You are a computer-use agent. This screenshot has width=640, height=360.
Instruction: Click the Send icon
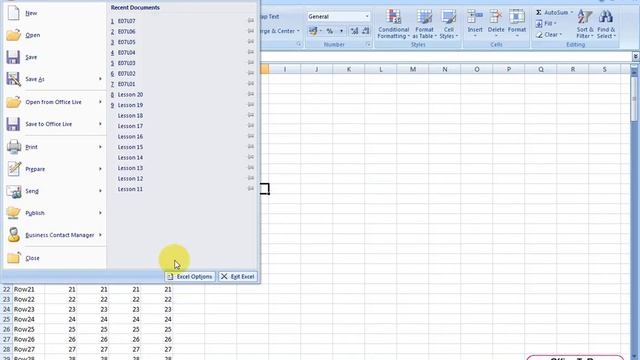(x=14, y=191)
